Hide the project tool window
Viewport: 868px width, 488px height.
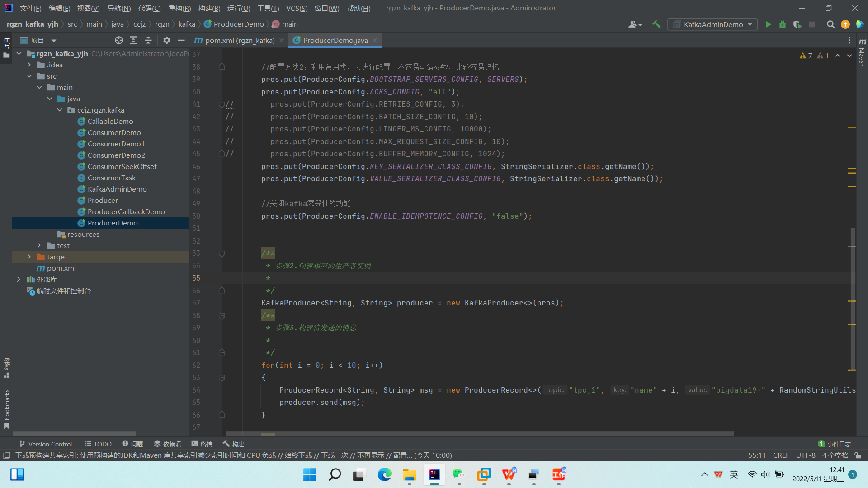pos(181,40)
